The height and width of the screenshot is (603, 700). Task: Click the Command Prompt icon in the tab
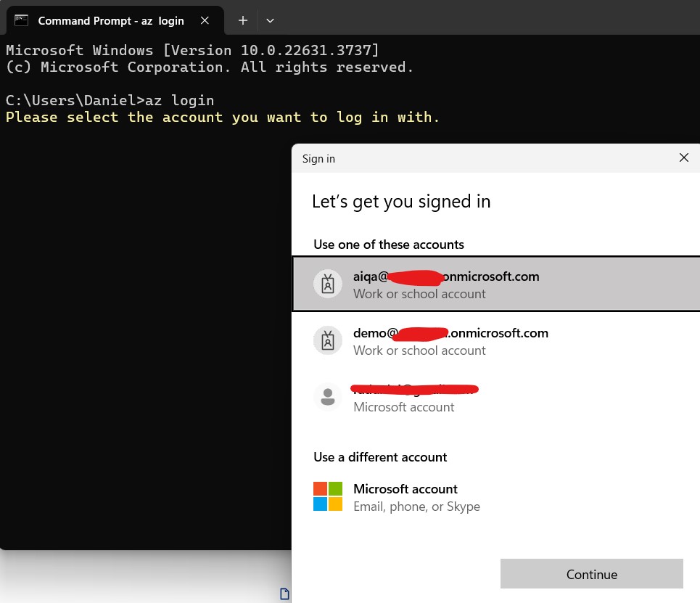22,20
